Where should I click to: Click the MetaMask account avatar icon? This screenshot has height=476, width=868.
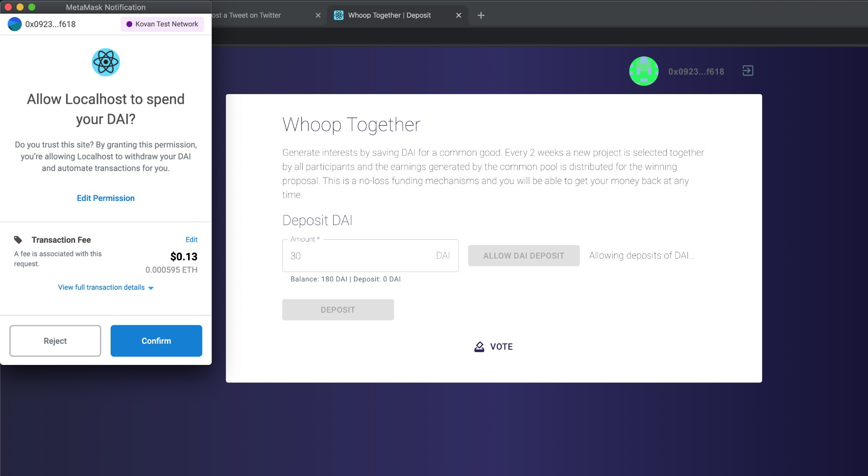pos(14,24)
